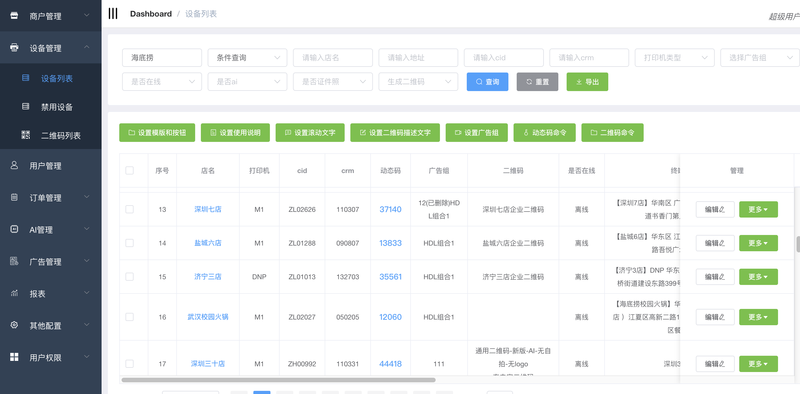The image size is (800, 394).
Task: Open 更多 dropdown for 深圳七店 row
Action: tap(758, 209)
